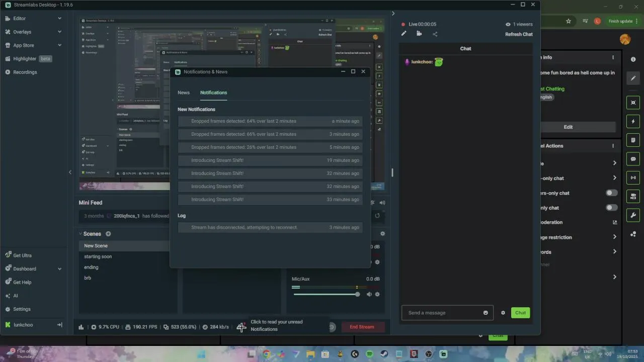644x362 pixels.
Task: Click the Overlays icon in sidebar
Action: tap(8, 32)
